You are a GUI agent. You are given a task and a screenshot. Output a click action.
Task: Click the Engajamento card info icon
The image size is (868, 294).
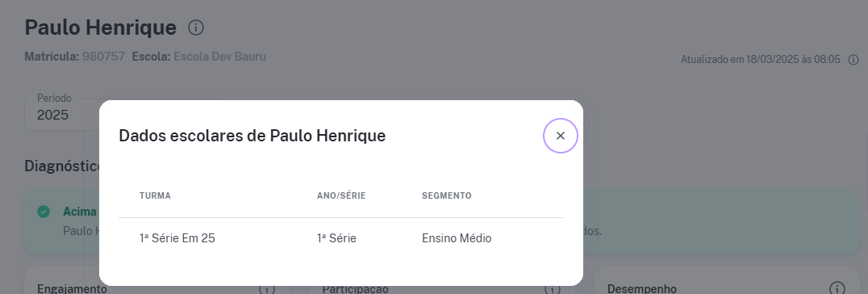coord(267,289)
